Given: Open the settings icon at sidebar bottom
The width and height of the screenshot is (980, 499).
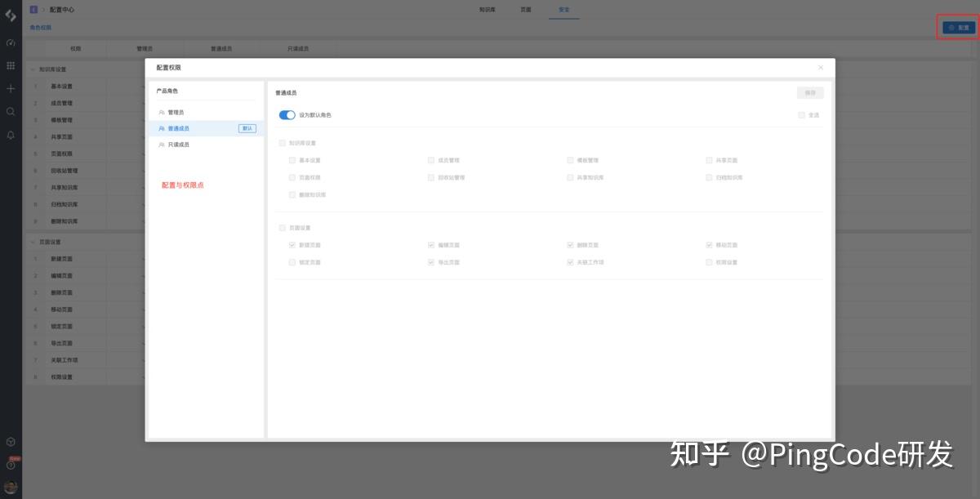Looking at the screenshot, I should (11, 441).
